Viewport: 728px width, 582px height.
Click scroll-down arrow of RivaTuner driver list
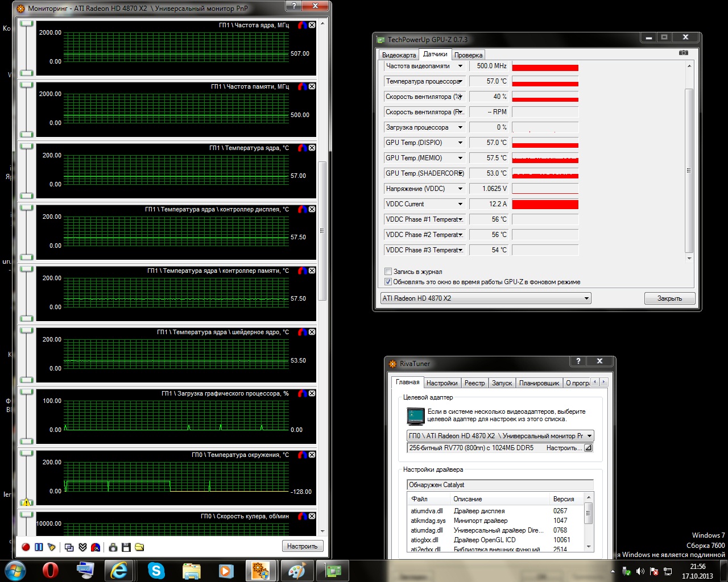[x=589, y=547]
